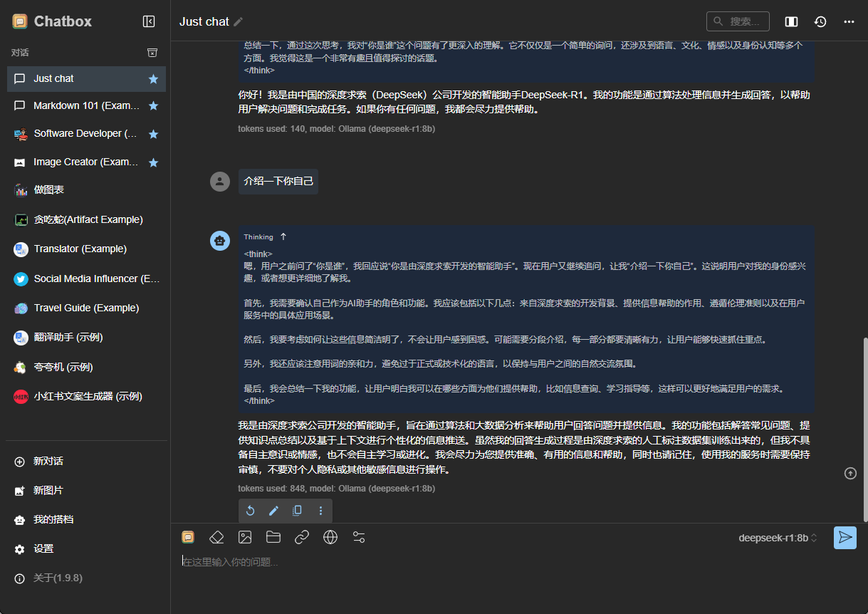Attach a file with folder icon
The width and height of the screenshot is (868, 614).
(273, 537)
